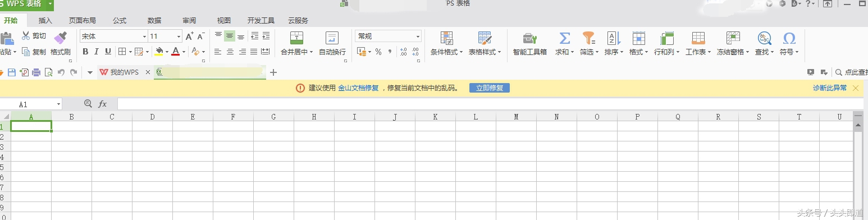Open Conditional Formatting (条件格式) icon

click(x=447, y=38)
